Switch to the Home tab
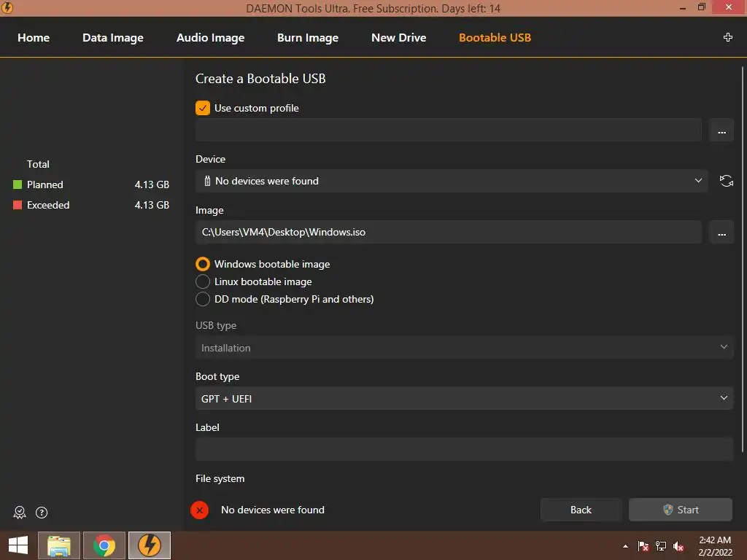This screenshot has height=560, width=747. pyautogui.click(x=34, y=38)
